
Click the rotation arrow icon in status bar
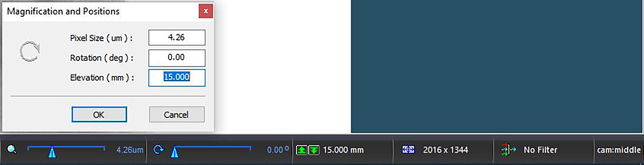[159, 150]
